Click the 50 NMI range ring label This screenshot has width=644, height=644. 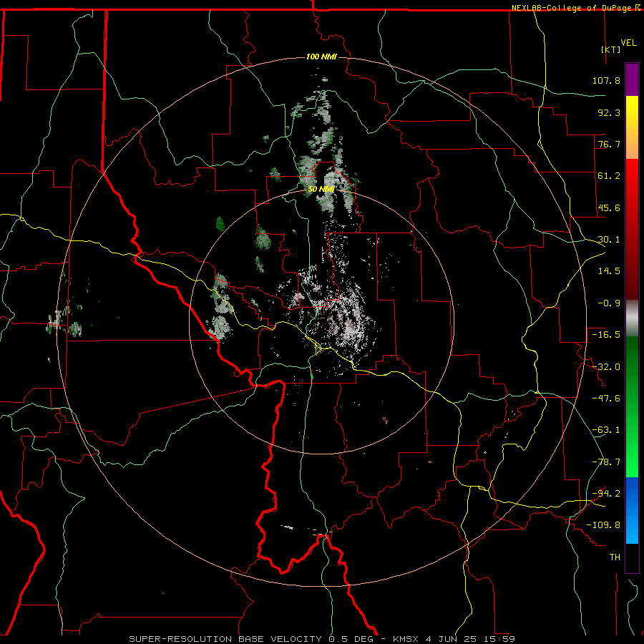[x=321, y=189]
